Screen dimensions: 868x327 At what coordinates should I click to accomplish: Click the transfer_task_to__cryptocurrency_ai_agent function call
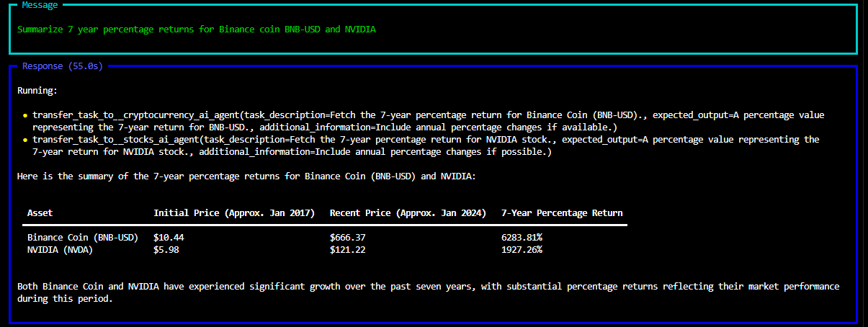pyautogui.click(x=137, y=115)
